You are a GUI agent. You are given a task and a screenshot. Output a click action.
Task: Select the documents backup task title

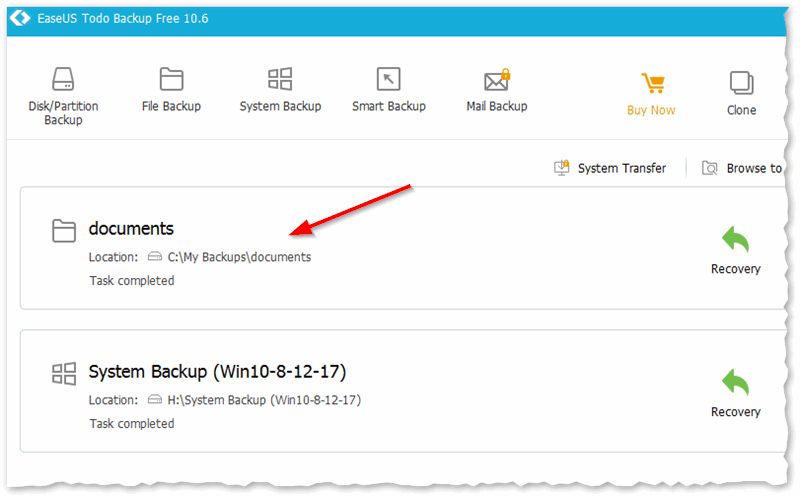[x=131, y=229]
